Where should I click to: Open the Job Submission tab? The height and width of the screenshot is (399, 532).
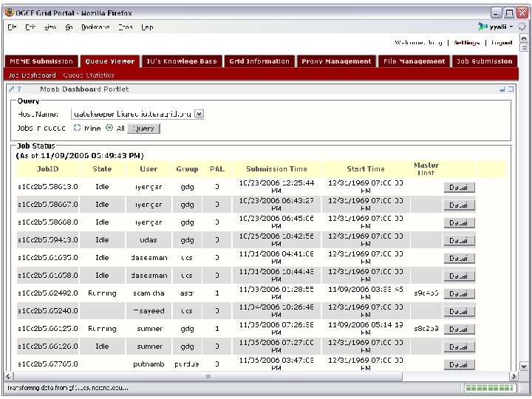point(484,61)
